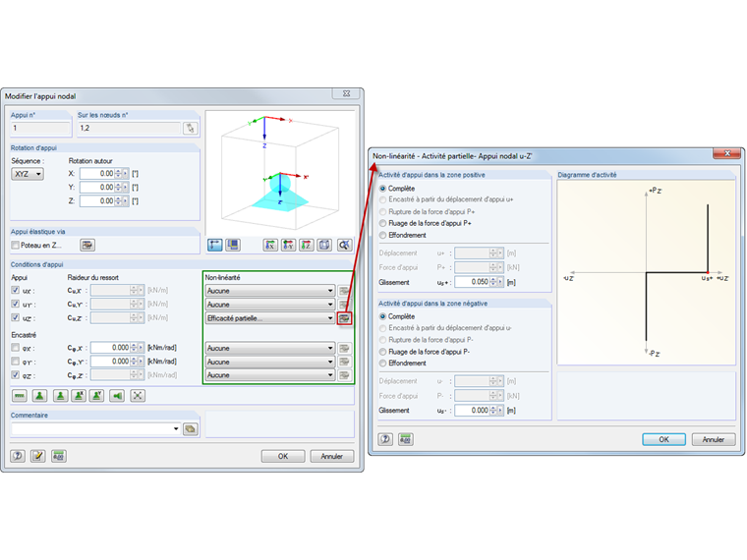The width and height of the screenshot is (747, 560).
Task: Open nonlinearity edit icon for φX' row
Action: click(344, 348)
